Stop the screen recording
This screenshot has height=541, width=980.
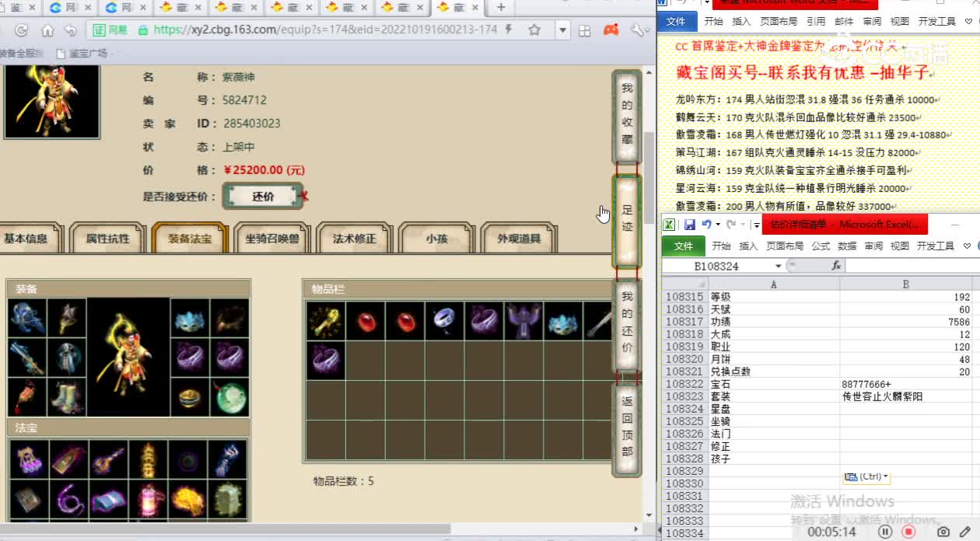[x=908, y=532]
